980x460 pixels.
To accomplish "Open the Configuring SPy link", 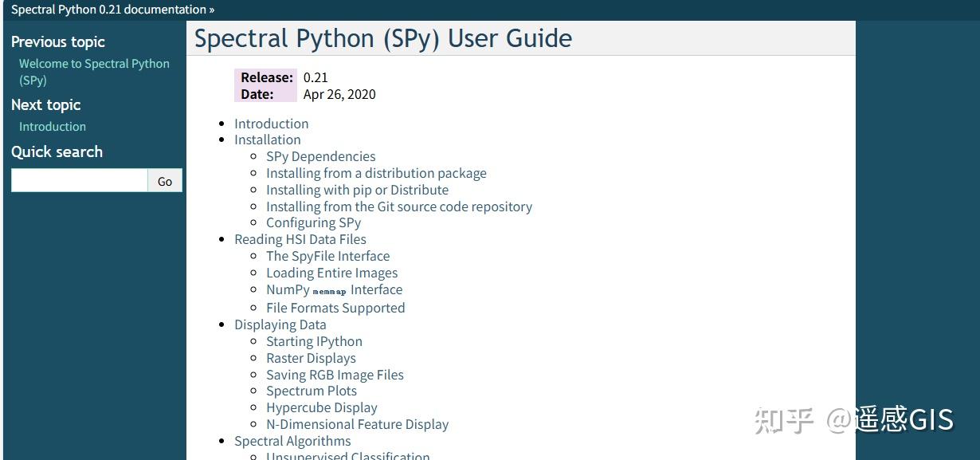I will point(313,222).
